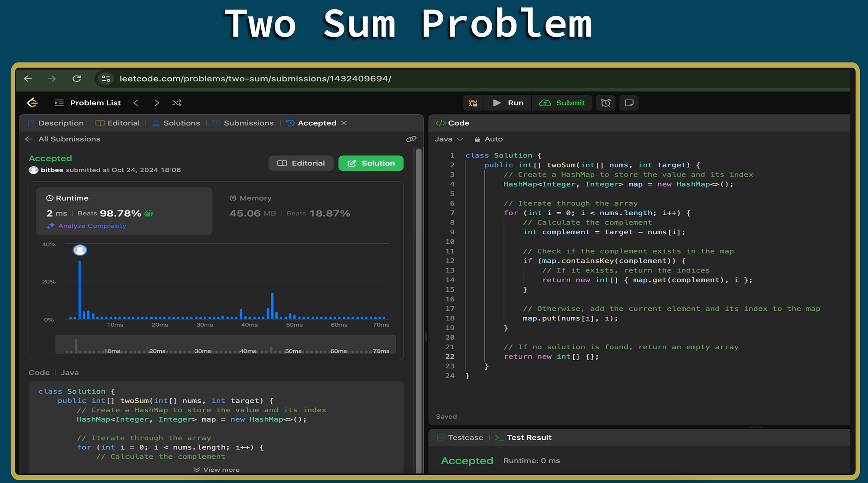The height and width of the screenshot is (483, 868).
Task: Open the notes icon in toolbar
Action: pyautogui.click(x=629, y=103)
